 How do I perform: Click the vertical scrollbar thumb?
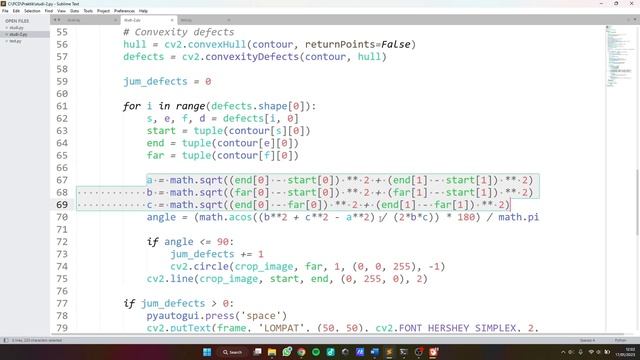click(637, 202)
